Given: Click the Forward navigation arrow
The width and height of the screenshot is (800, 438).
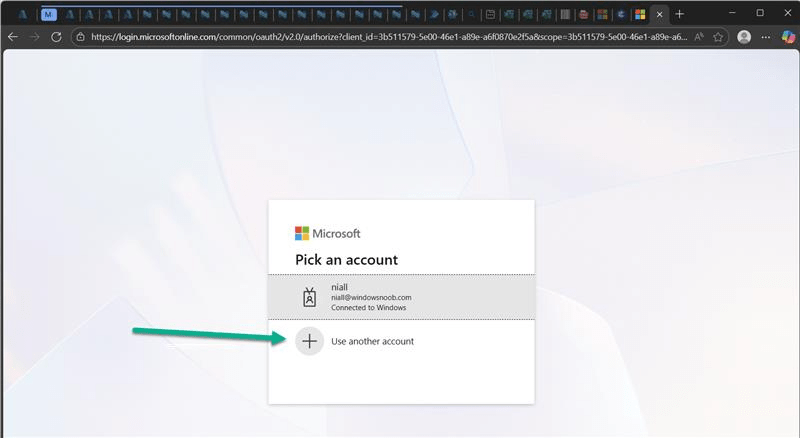Looking at the screenshot, I should point(35,36).
